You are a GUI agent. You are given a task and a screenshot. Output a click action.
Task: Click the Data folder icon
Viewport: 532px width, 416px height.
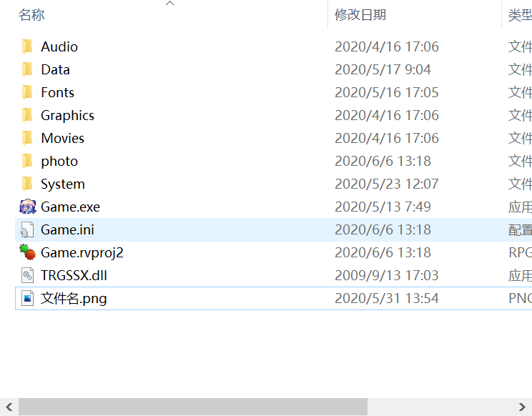click(27, 69)
